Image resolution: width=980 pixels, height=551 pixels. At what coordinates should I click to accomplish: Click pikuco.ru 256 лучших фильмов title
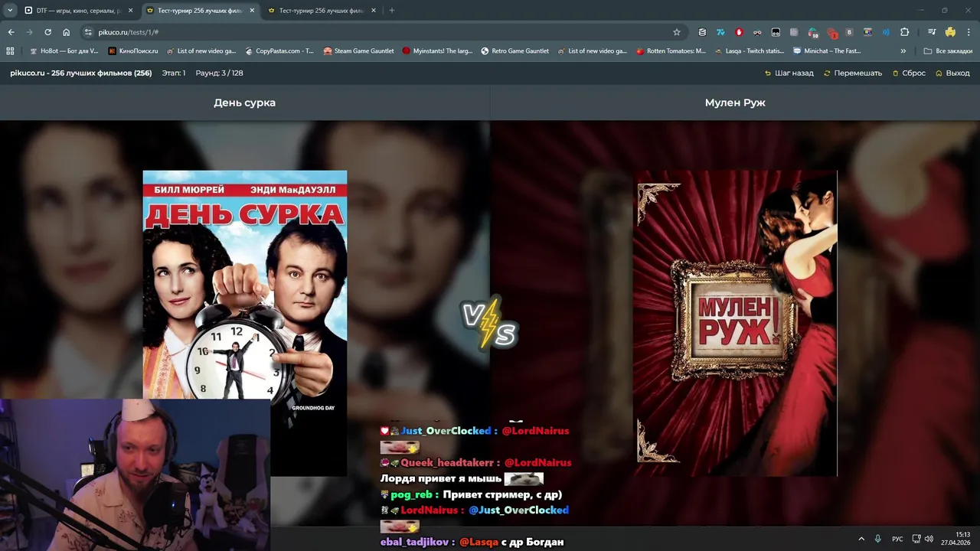coord(80,73)
